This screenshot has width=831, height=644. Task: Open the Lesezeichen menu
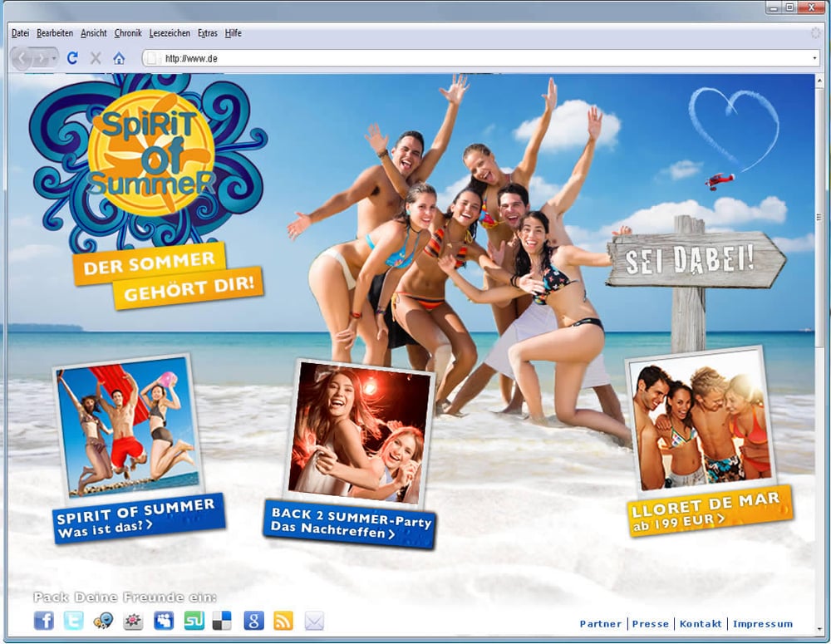(170, 33)
